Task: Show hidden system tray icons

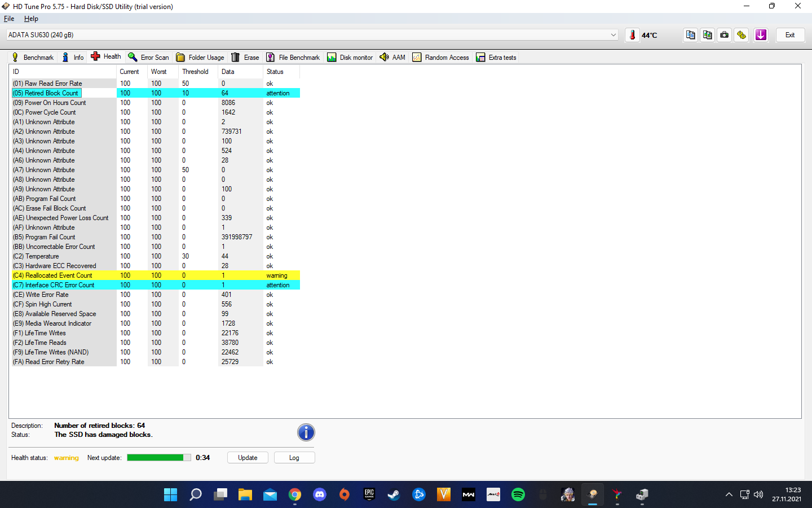Action: (729, 495)
